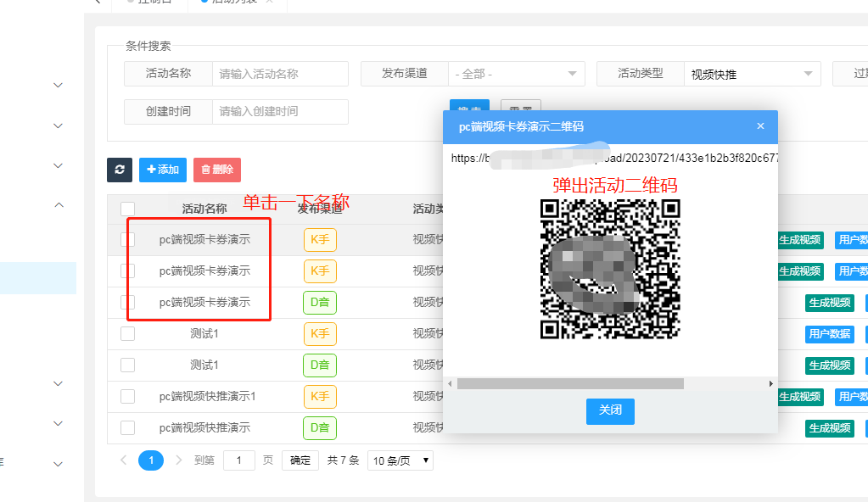Click 生成视频 in the pc端视频快推演示 D音 row
Screen dimensions: 868x502
[x=829, y=428]
